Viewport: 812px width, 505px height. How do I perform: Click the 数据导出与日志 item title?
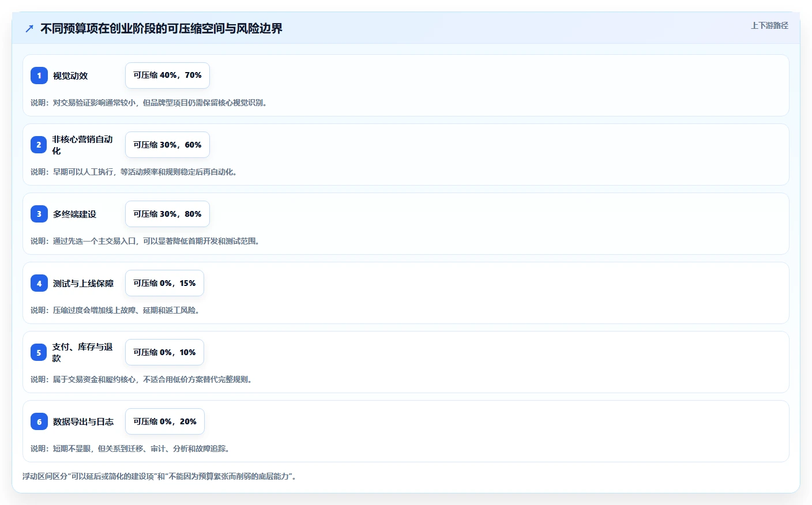[x=83, y=421]
